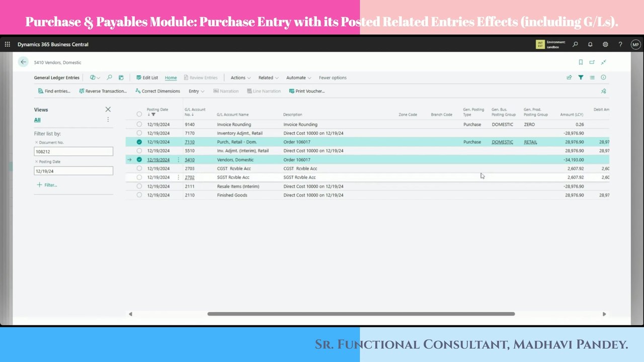Select the Resale Items (Interim) row circle
The height and width of the screenshot is (362, 644).
pyautogui.click(x=139, y=186)
